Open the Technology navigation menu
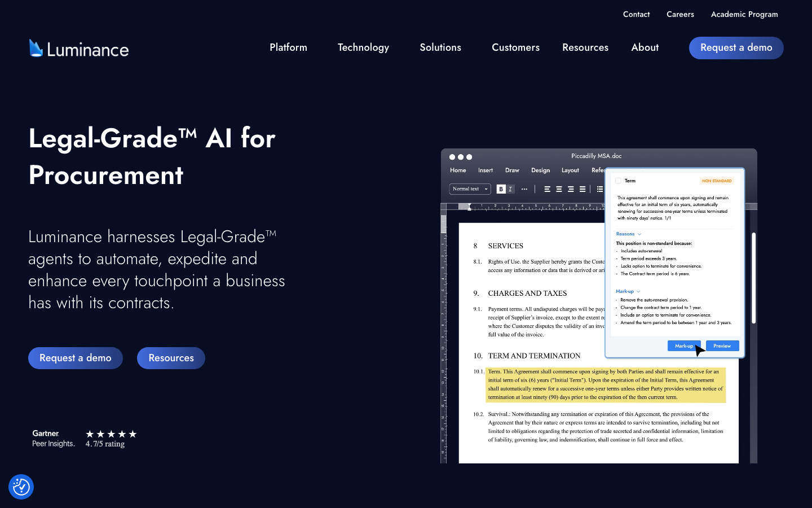The width and height of the screenshot is (812, 508). 363,47
